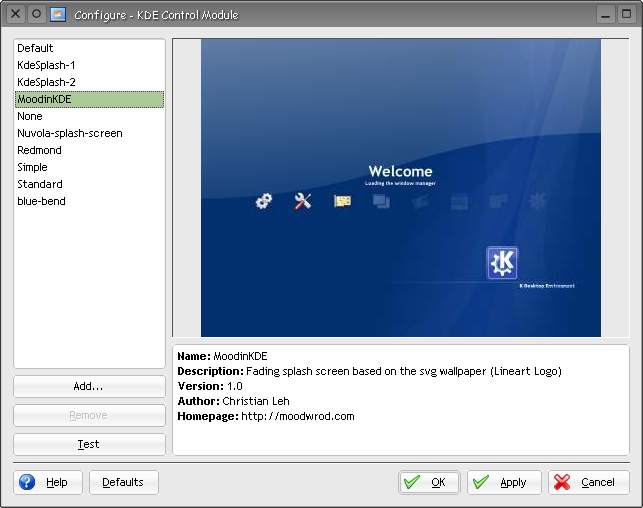Maximize the Configure window
The image size is (643, 508).
coord(627,15)
